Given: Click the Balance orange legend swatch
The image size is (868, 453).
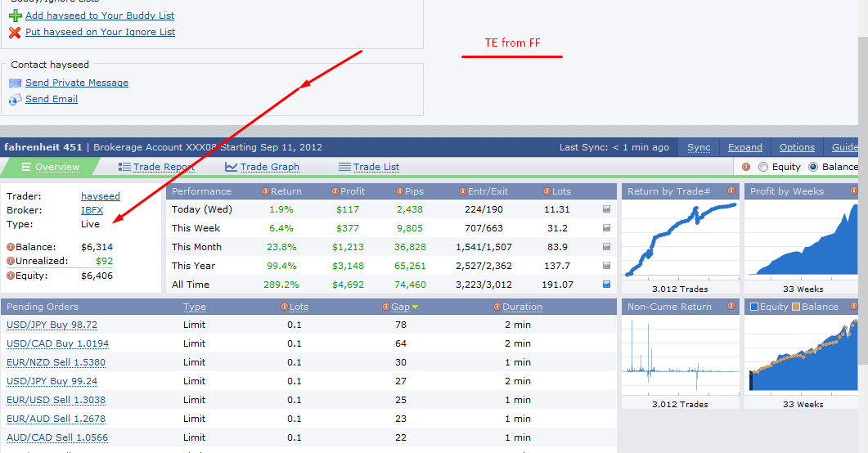Looking at the screenshot, I should 794,307.
